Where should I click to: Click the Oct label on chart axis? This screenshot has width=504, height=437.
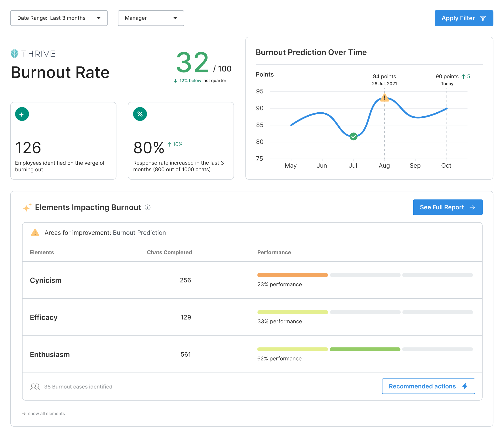tap(446, 166)
